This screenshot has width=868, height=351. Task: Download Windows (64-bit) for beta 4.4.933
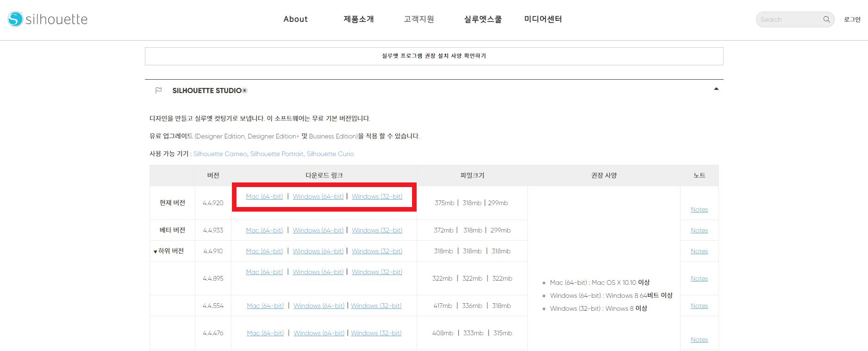point(318,230)
